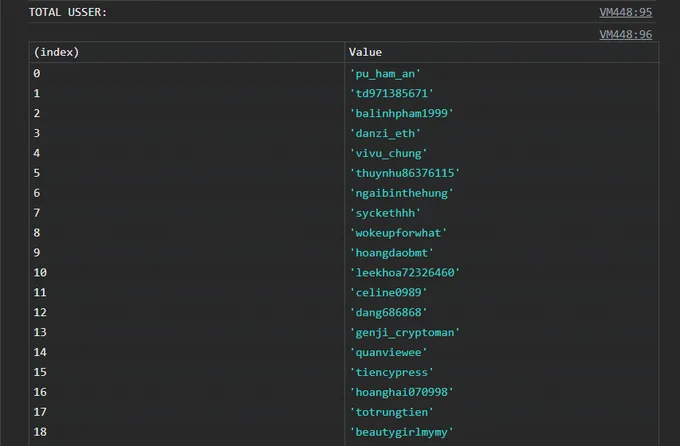
Task: Select value 'td971385671'
Action: pyautogui.click(x=392, y=93)
